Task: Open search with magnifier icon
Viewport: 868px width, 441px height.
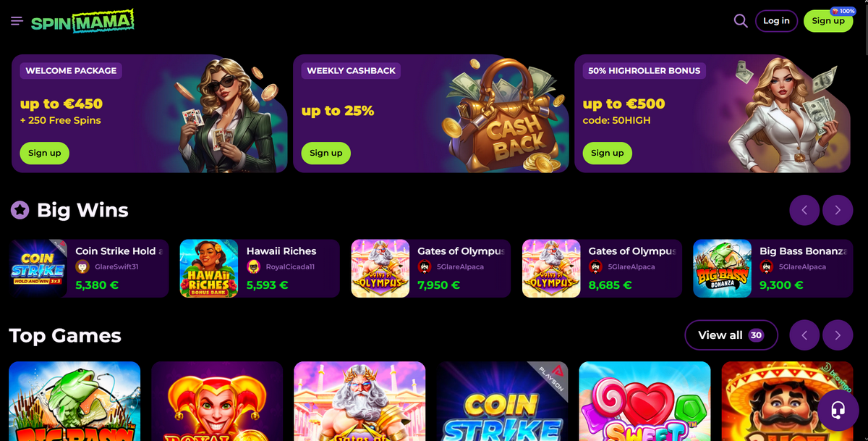Action: point(740,21)
